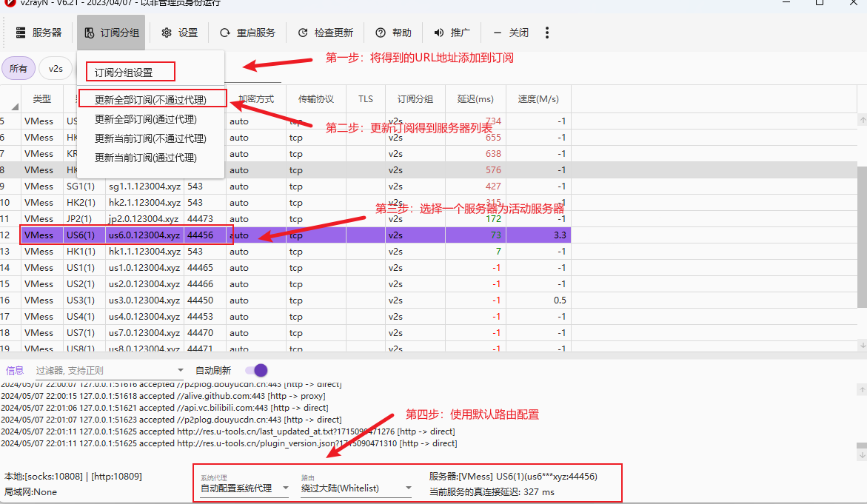Toggle the auto refresh switch

click(x=255, y=370)
